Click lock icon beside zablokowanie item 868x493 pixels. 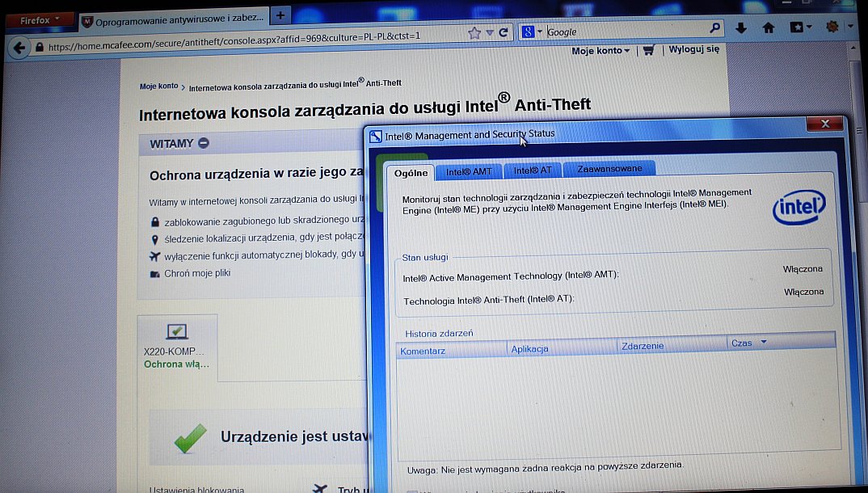(x=155, y=222)
